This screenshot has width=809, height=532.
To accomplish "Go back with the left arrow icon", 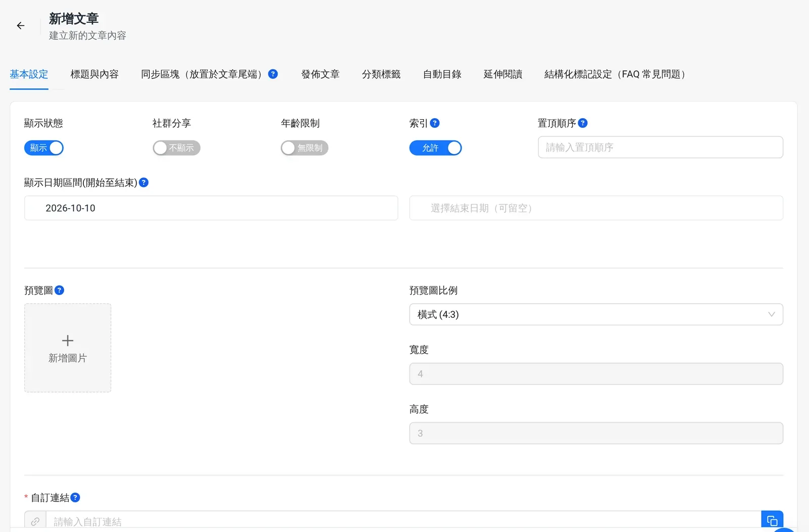I will point(21,26).
